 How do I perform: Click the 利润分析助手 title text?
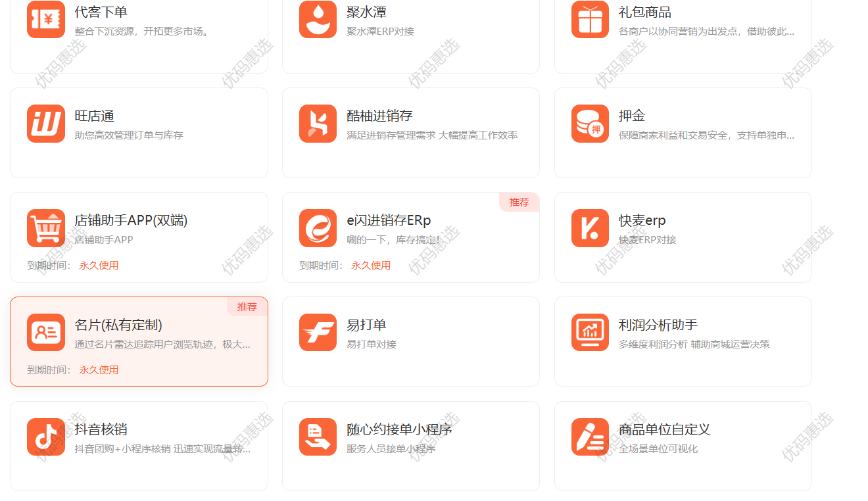click(x=658, y=325)
